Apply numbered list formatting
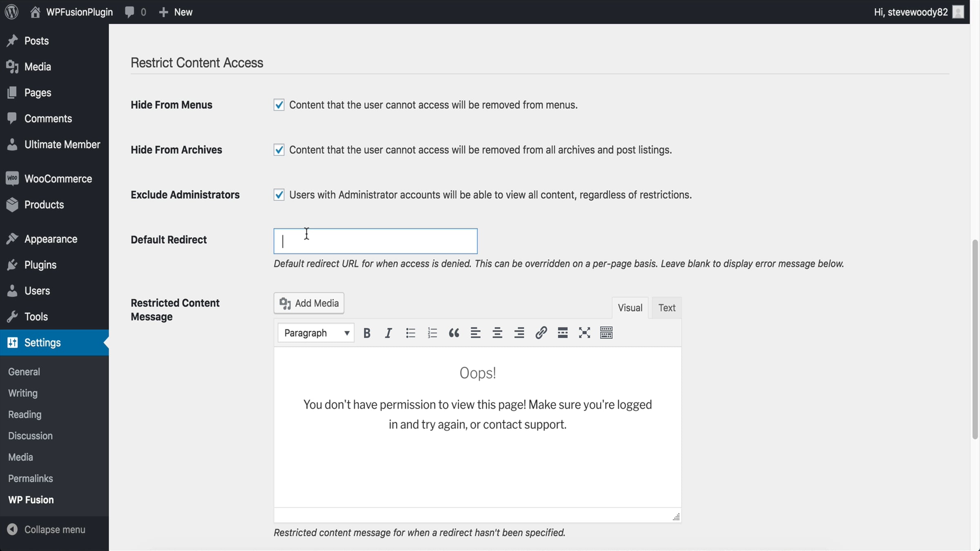This screenshot has width=980, height=551. click(432, 333)
